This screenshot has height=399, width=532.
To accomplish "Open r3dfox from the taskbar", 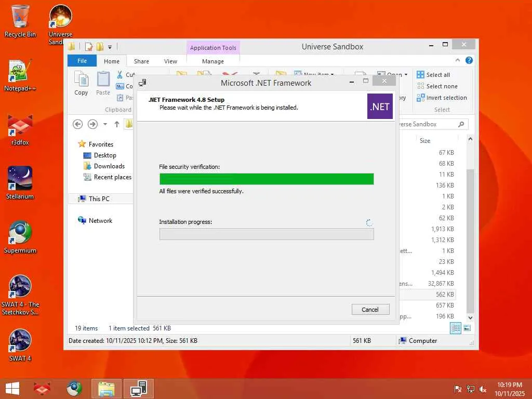I will (42, 389).
